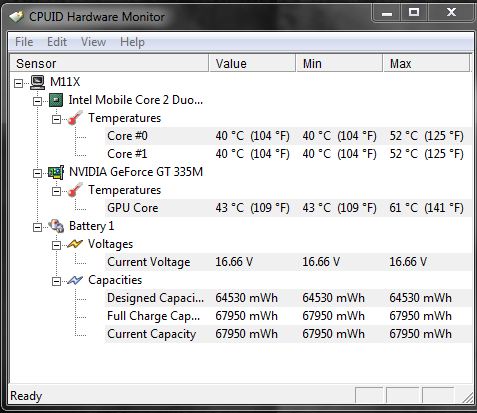This screenshot has height=413, width=477.
Task: Click the Battery 1 icon
Action: 56,226
